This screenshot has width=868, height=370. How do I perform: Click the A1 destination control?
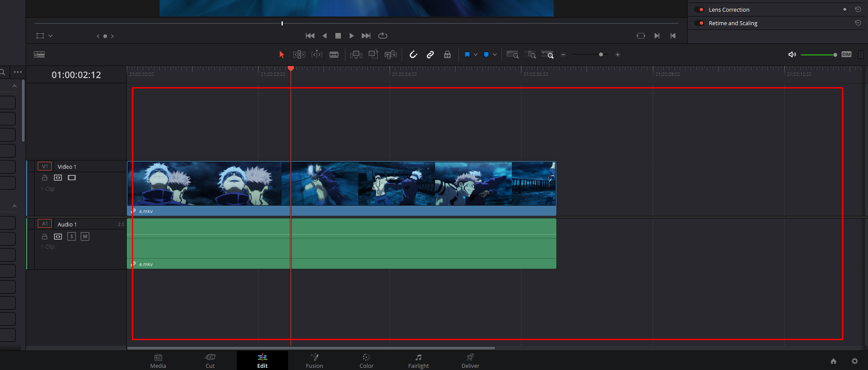coord(45,224)
